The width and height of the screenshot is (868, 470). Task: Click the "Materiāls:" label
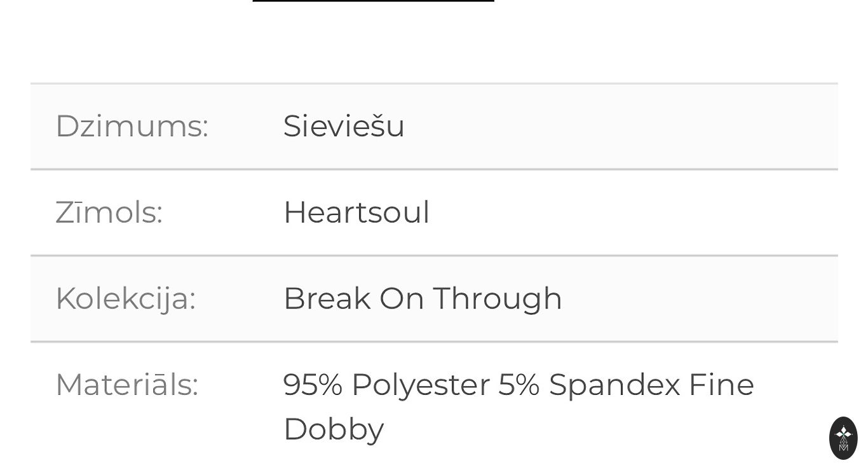coord(126,385)
